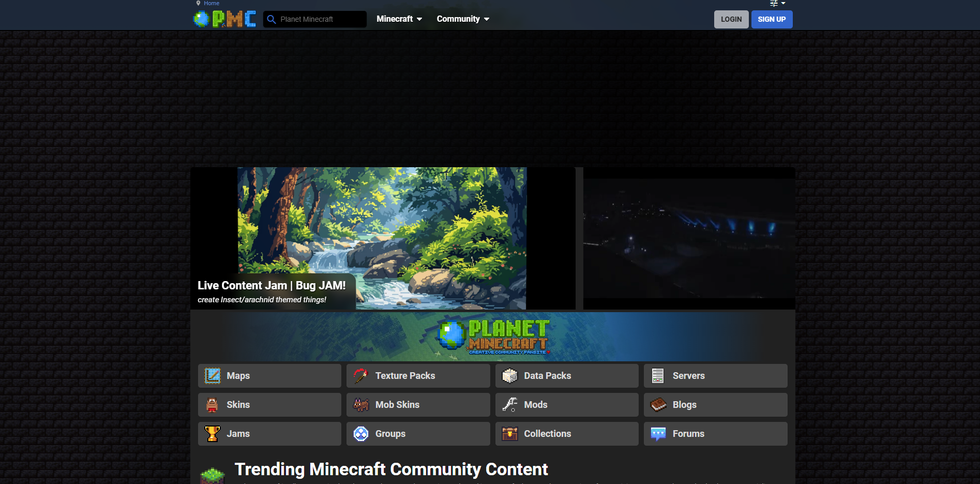Go to the Groups section
Viewport: 980px width, 484px height.
[x=418, y=434]
